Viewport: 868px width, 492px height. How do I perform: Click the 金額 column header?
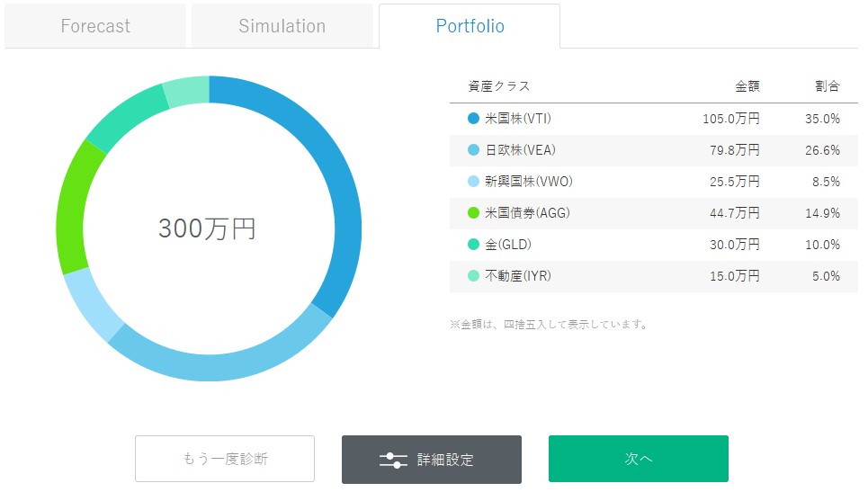(x=747, y=86)
